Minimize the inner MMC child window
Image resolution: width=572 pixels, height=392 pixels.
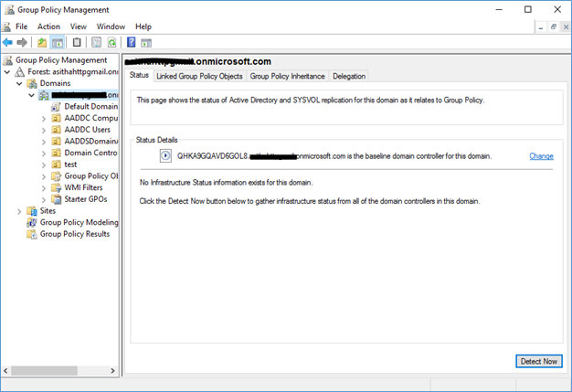coord(541,27)
